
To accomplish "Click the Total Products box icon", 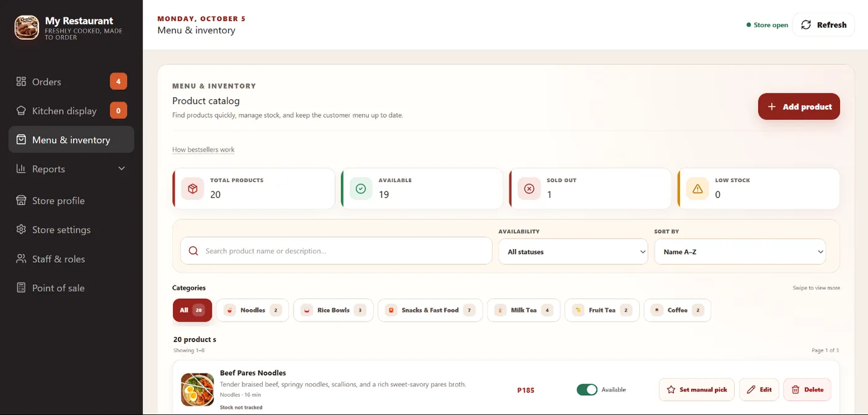I will (193, 188).
